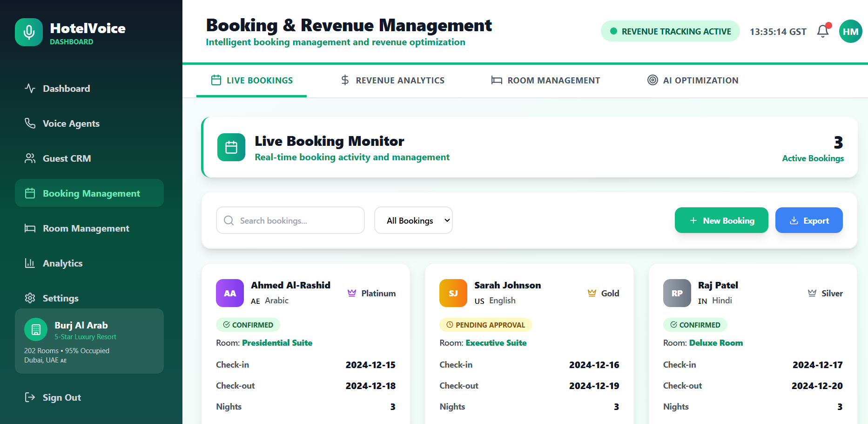Screen dimensions: 868x424
Task: Click Ahmed Al-Rashid's AA avatar
Action: [230, 293]
